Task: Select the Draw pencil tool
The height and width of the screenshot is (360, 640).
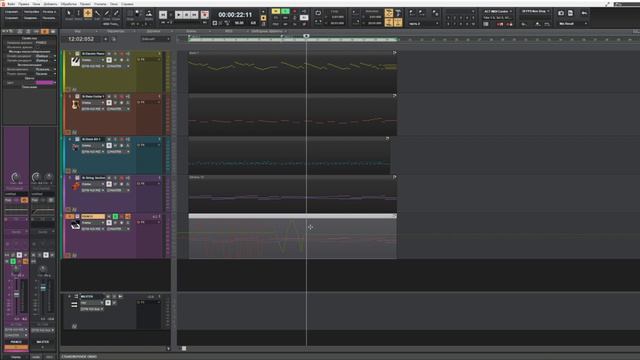Action: pos(107,13)
